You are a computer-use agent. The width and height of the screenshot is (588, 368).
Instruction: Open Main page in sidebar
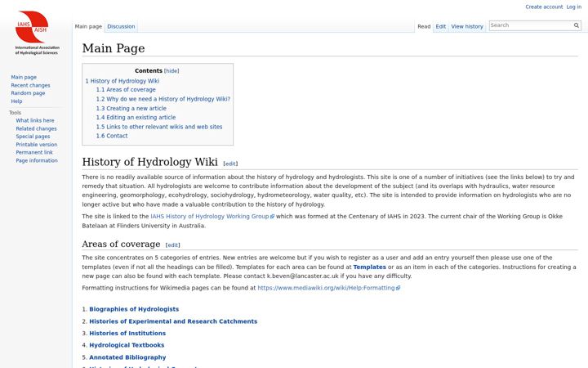tap(24, 77)
